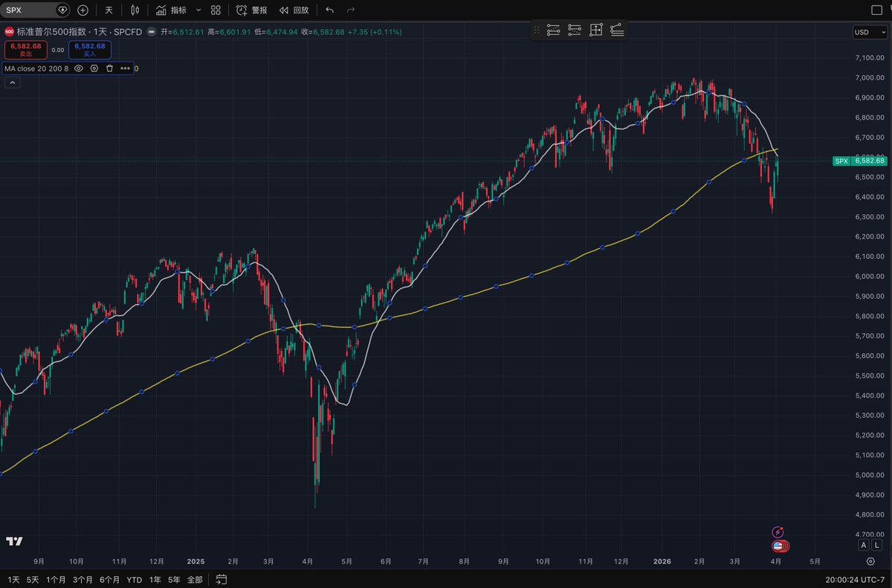
Task: Open the candlestick chart style selector
Action: pyautogui.click(x=135, y=10)
